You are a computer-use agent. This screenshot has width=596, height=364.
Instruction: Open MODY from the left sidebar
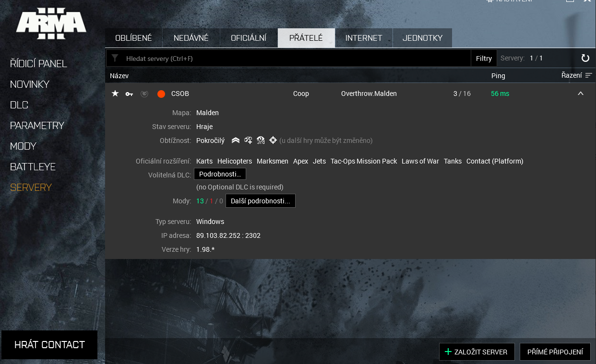click(x=23, y=146)
